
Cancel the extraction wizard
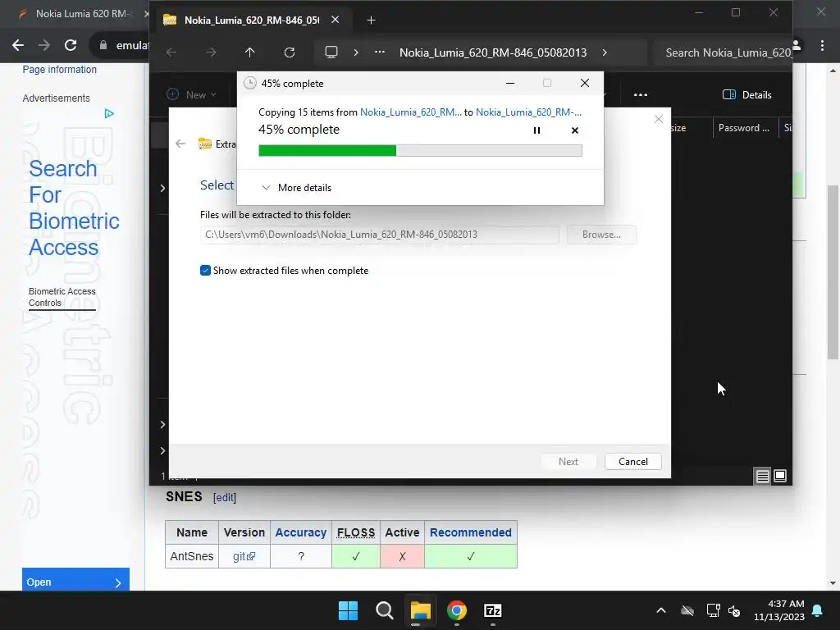tap(632, 462)
